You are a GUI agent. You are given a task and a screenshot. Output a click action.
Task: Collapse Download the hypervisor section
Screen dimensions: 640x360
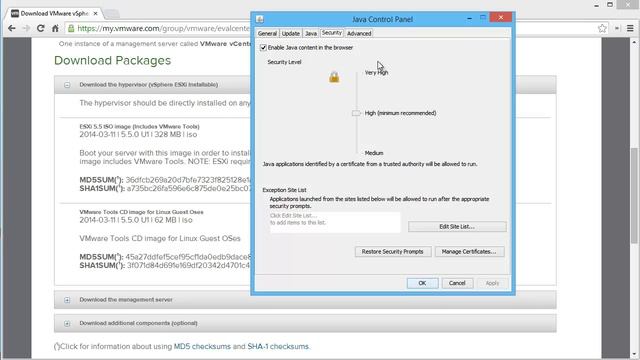click(x=67, y=85)
